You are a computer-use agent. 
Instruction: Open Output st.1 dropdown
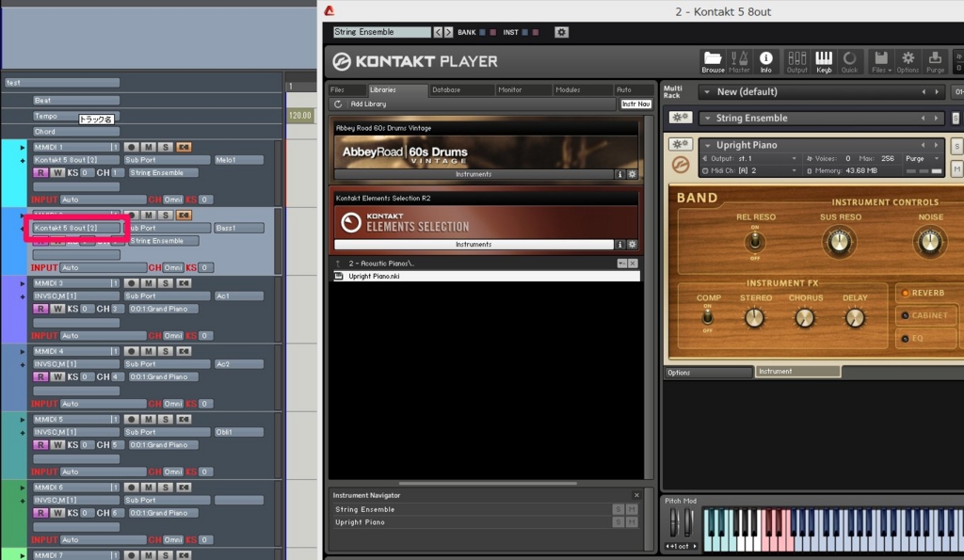pos(750,159)
